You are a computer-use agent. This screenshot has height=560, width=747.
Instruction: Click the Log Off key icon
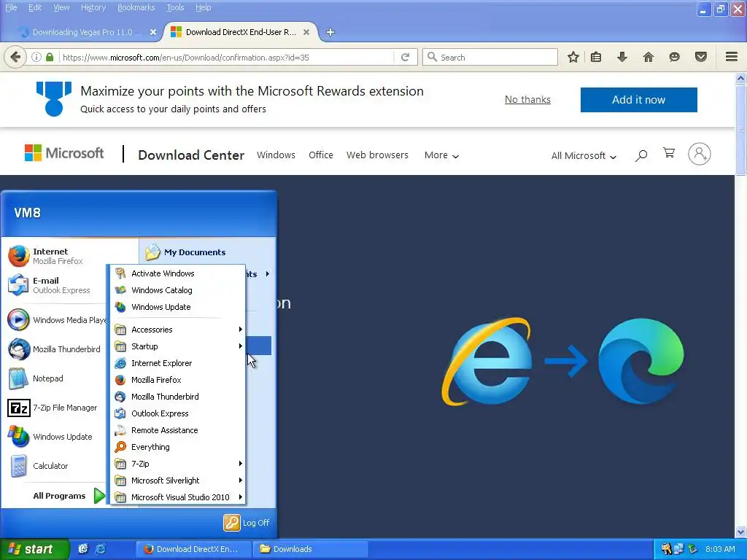[x=232, y=523]
